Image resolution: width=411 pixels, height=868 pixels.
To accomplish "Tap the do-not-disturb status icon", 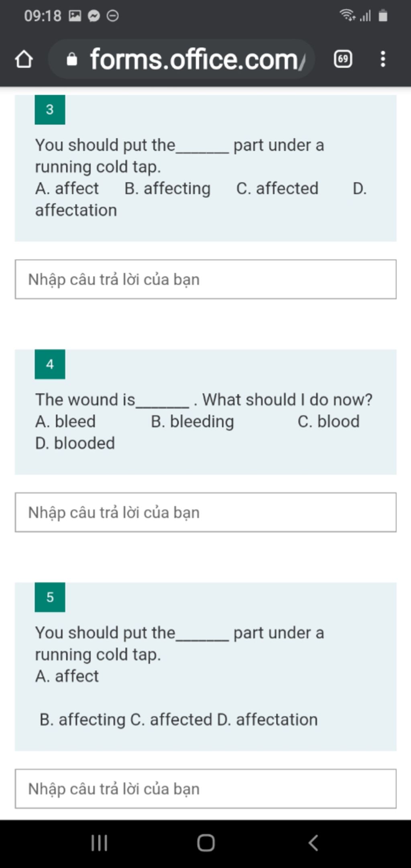I will [113, 16].
